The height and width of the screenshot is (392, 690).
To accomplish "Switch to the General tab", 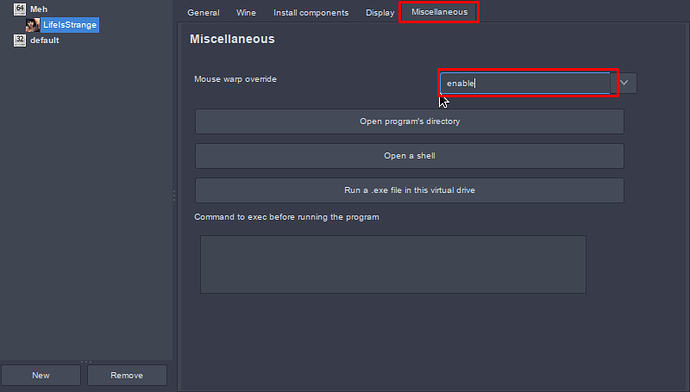I will [x=203, y=13].
